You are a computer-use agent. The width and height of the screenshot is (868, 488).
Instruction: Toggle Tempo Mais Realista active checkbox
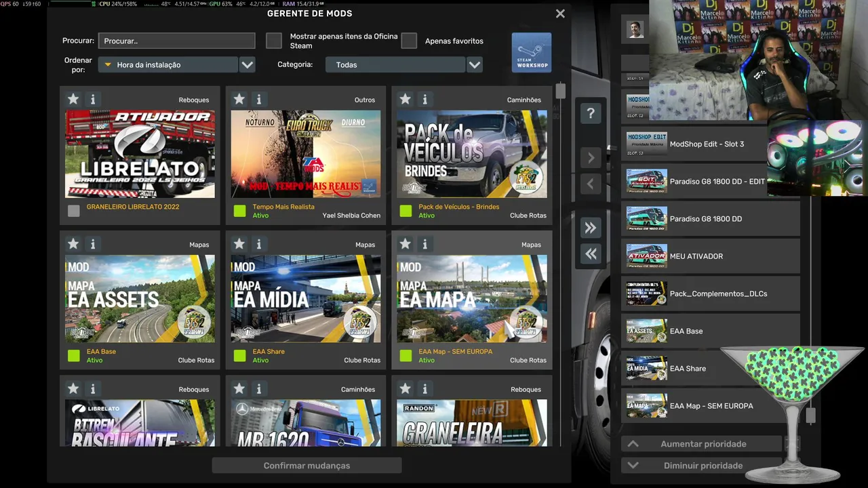point(239,211)
